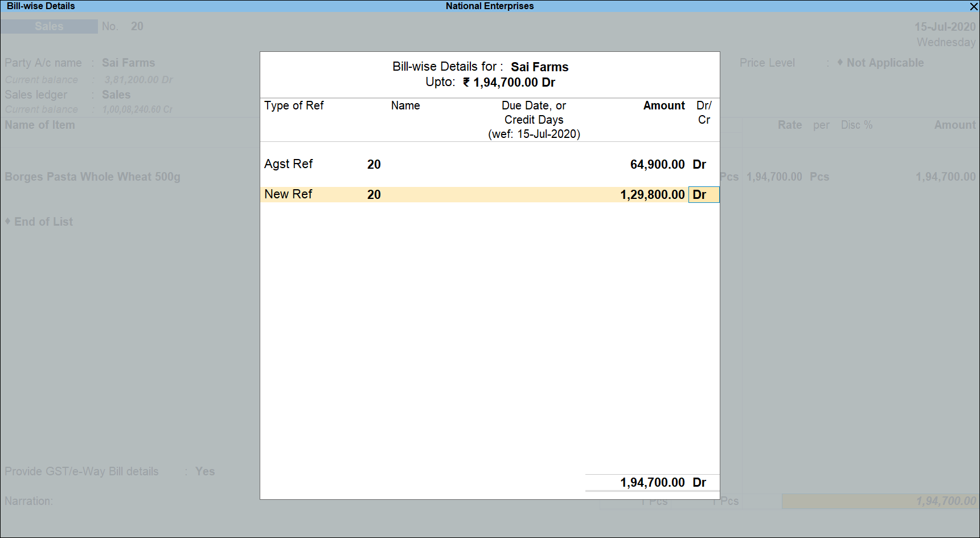Edit the 1,29,800.00 amount field

coord(652,194)
